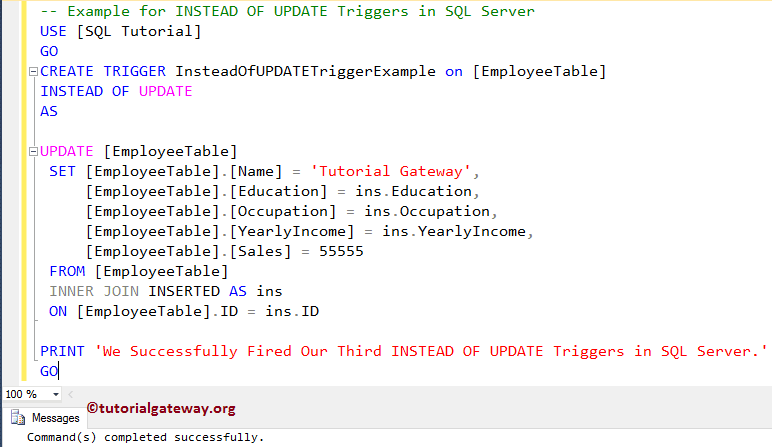Image resolution: width=772 pixels, height=447 pixels.
Task: Click the magenta UPDATE in INSTEAD OF line
Action: [164, 91]
